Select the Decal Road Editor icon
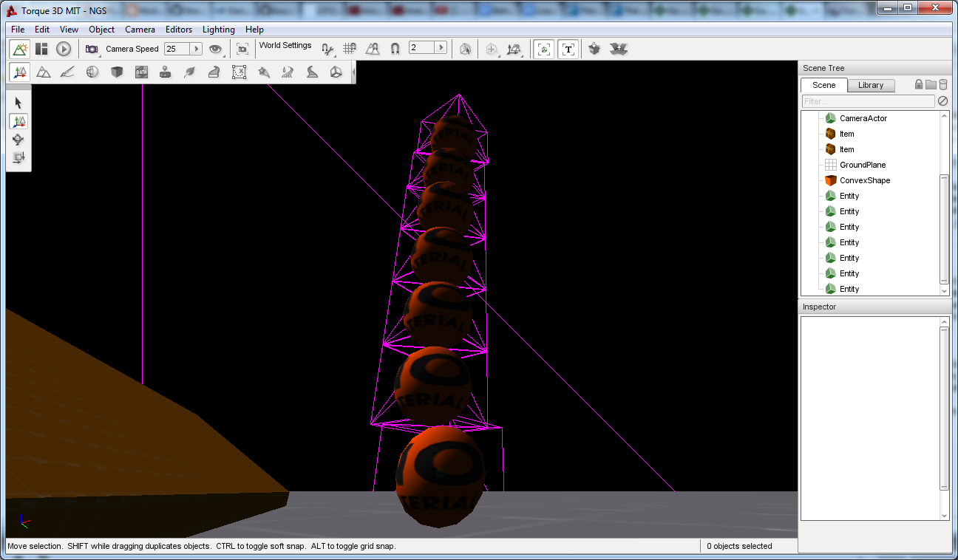This screenshot has width=958, height=560. coord(312,72)
